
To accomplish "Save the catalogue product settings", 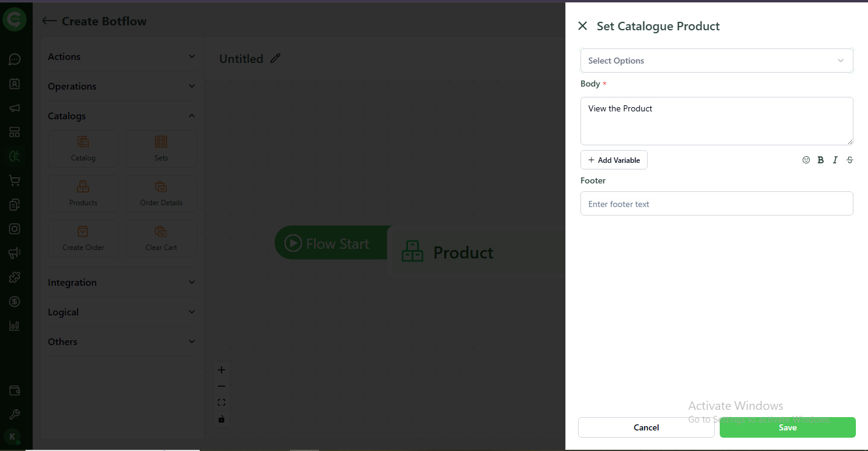I will click(787, 427).
